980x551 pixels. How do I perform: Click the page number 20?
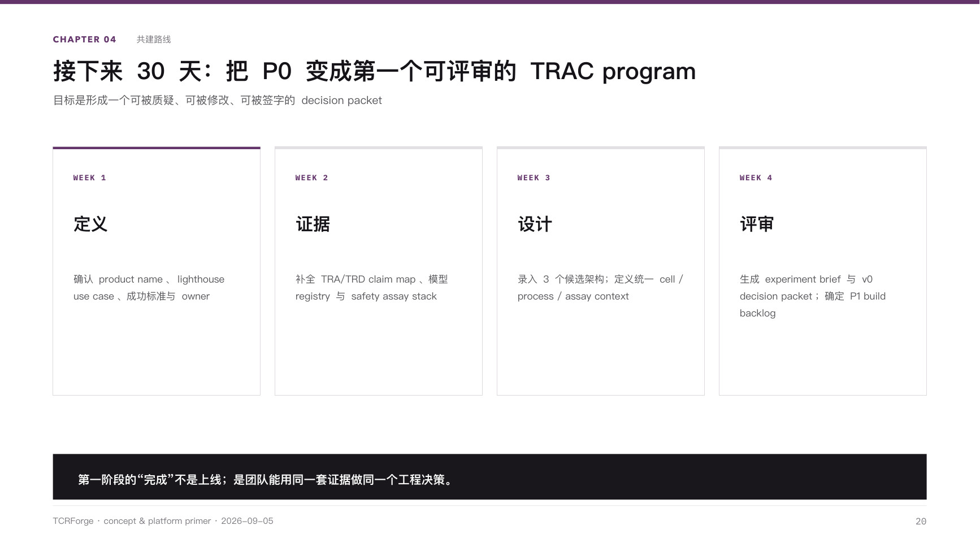click(x=921, y=522)
